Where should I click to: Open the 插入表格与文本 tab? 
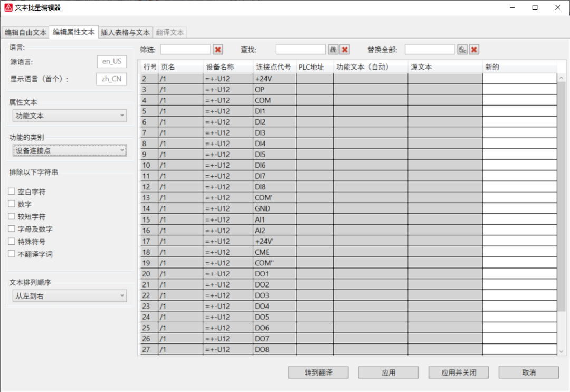126,32
